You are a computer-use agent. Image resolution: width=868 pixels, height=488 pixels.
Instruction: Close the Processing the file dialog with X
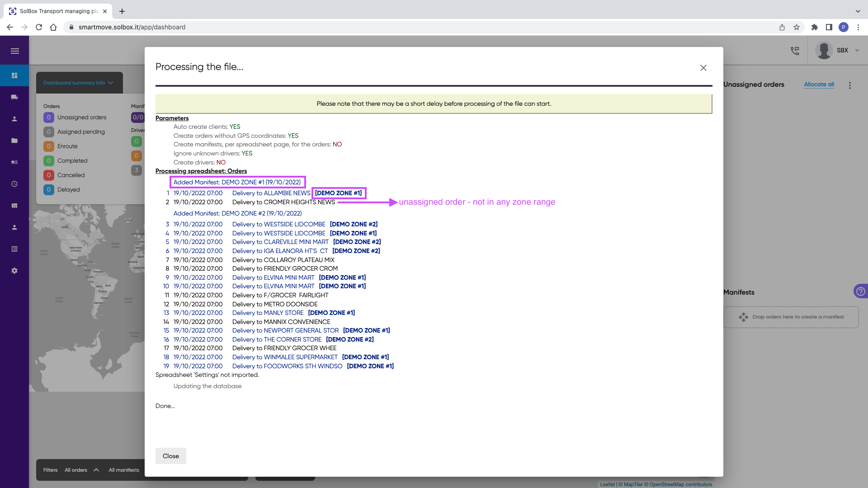[x=703, y=68]
